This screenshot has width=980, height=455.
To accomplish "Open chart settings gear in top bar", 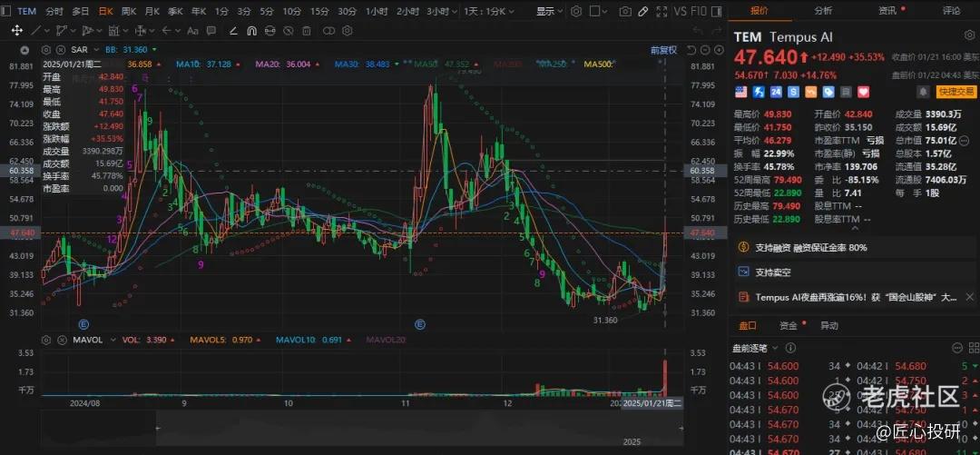I will pyautogui.click(x=576, y=11).
